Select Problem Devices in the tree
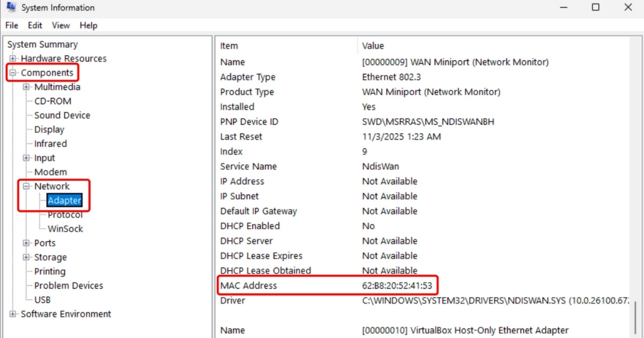Viewport: 644px width, 338px height. (68, 285)
